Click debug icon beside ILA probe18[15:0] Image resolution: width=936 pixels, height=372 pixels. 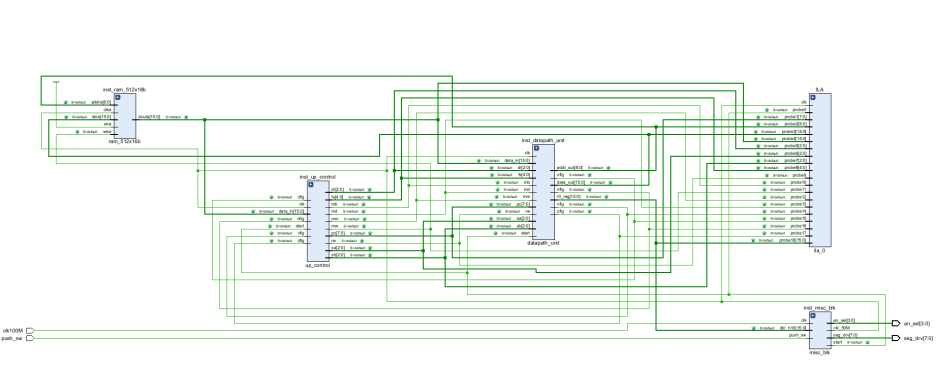coord(753,241)
